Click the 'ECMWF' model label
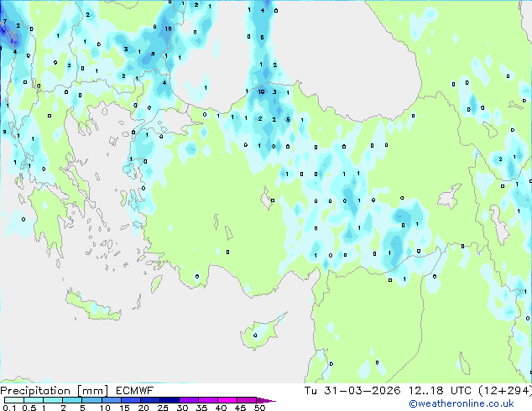The width and height of the screenshot is (532, 411). 135,391
